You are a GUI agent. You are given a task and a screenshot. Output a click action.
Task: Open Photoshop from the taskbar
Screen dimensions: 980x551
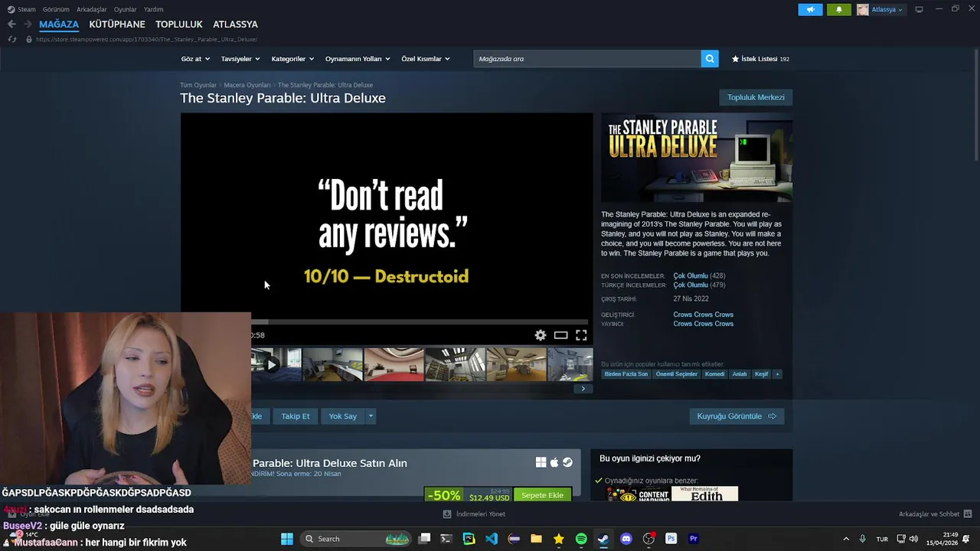tap(671, 539)
